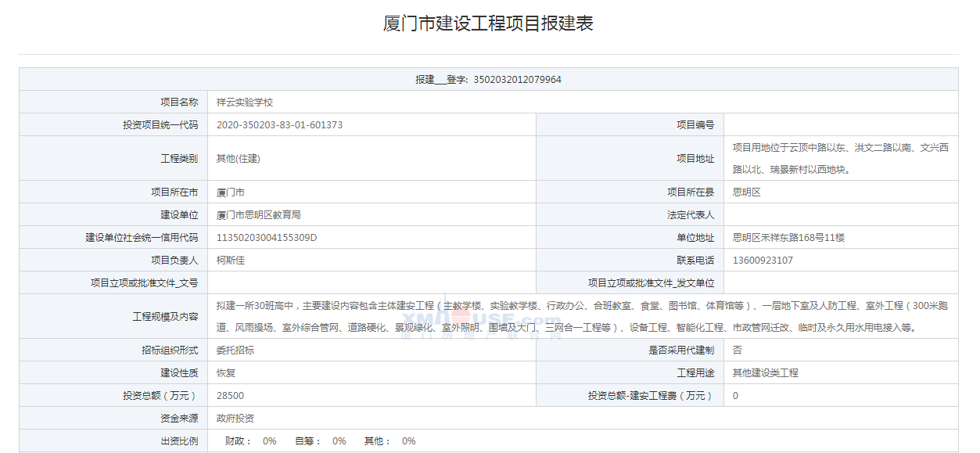Click the 工程用途 label
The image size is (980, 453).
pos(695,373)
